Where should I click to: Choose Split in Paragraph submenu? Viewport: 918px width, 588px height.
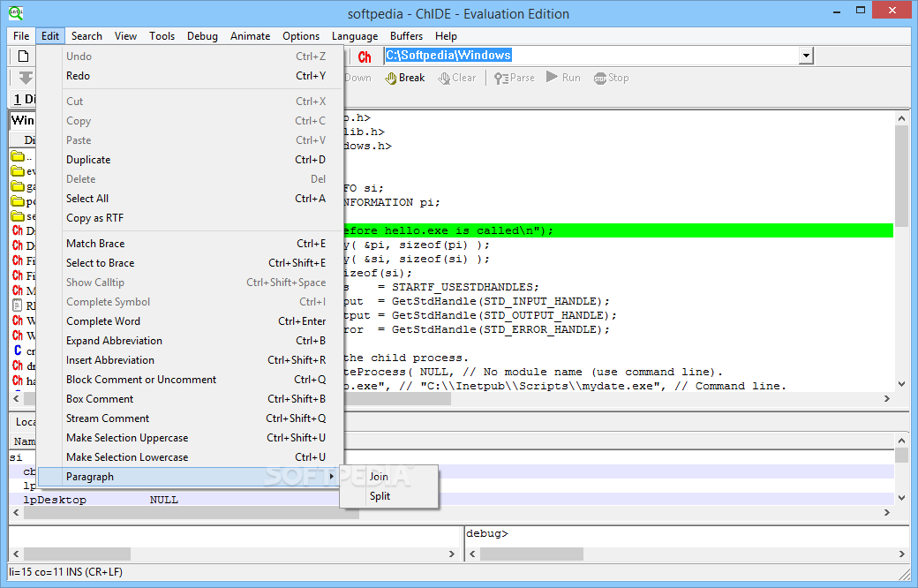(x=388, y=496)
